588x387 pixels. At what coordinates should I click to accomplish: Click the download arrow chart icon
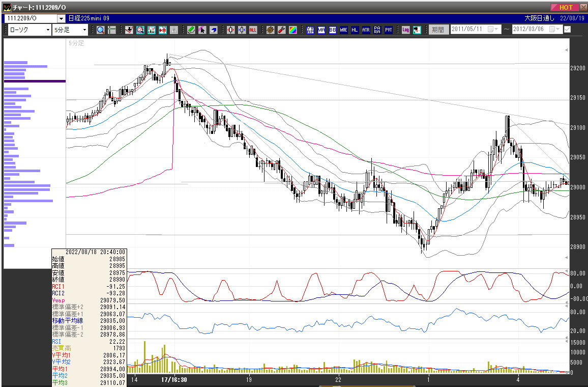129,30
